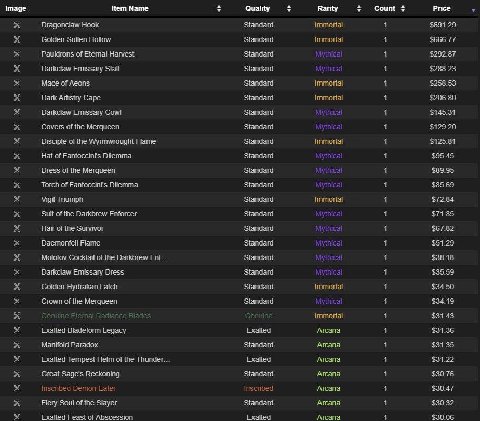480x421 pixels.
Task: Click image icon in Darkclaw Emissary Cowl row
Action: click(x=17, y=112)
